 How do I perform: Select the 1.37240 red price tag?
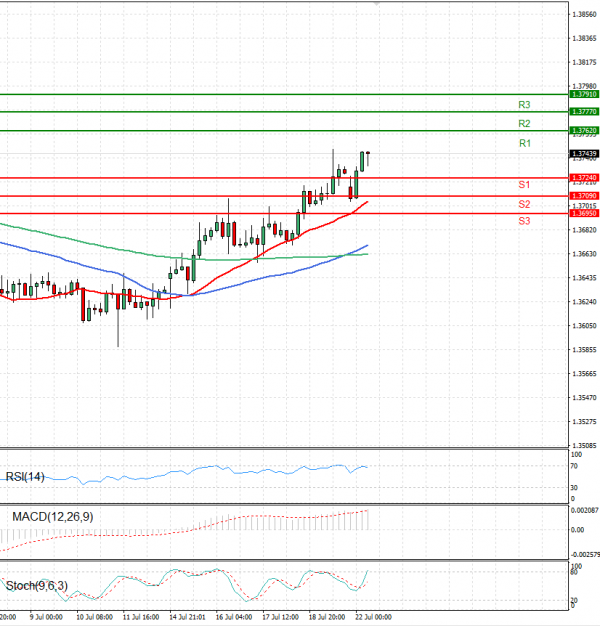[584, 178]
